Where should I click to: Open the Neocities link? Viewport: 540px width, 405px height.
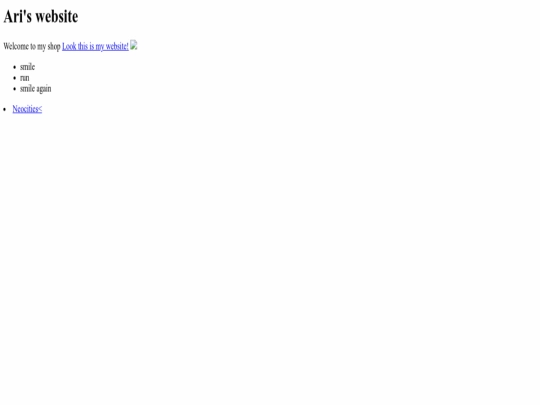point(27,109)
